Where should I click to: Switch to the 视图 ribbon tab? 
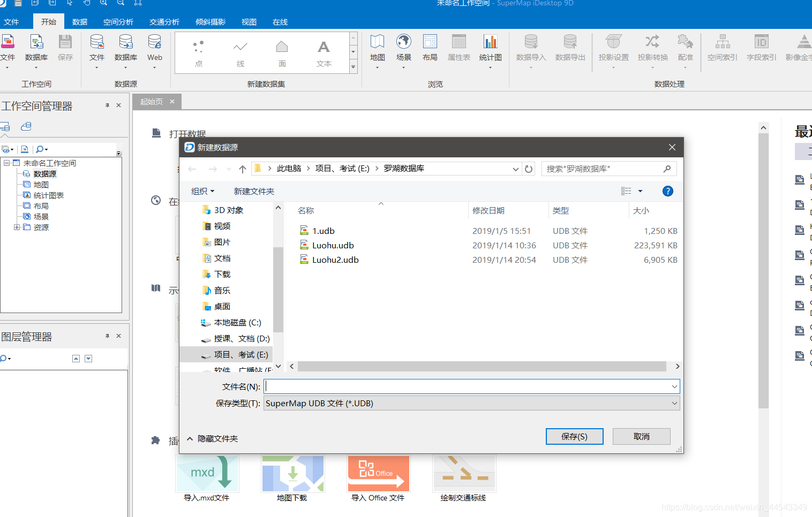tap(249, 22)
